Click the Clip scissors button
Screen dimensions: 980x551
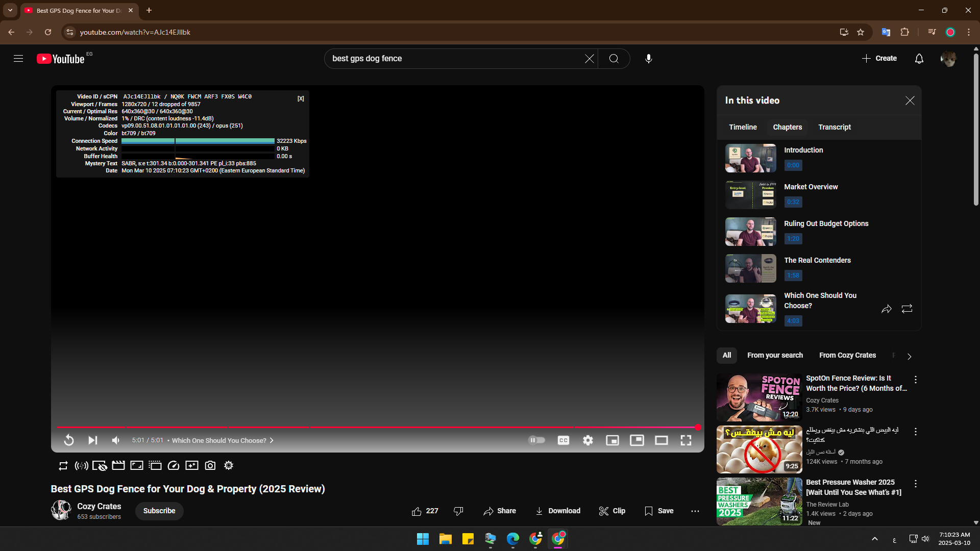pos(612,511)
